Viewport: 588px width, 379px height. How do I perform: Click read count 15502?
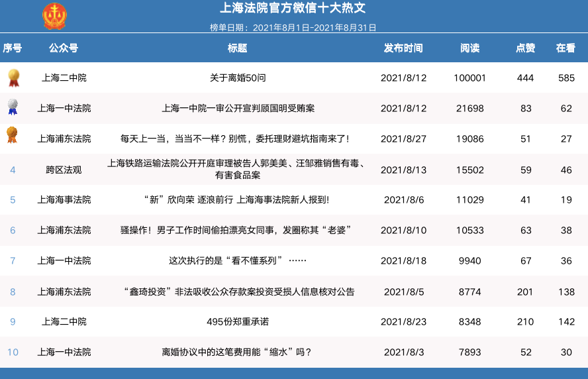click(470, 170)
